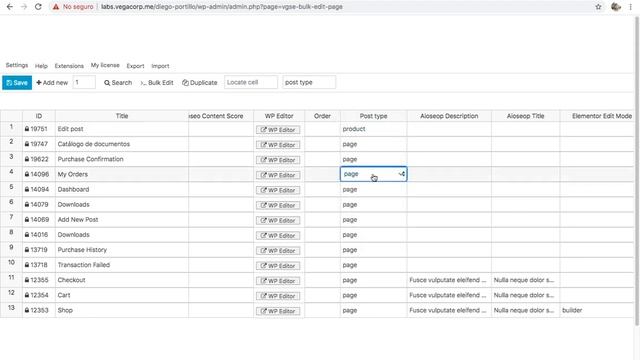Image resolution: width=640 pixels, height=360 pixels.
Task: Click browser address bar URL
Action: (x=222, y=7)
